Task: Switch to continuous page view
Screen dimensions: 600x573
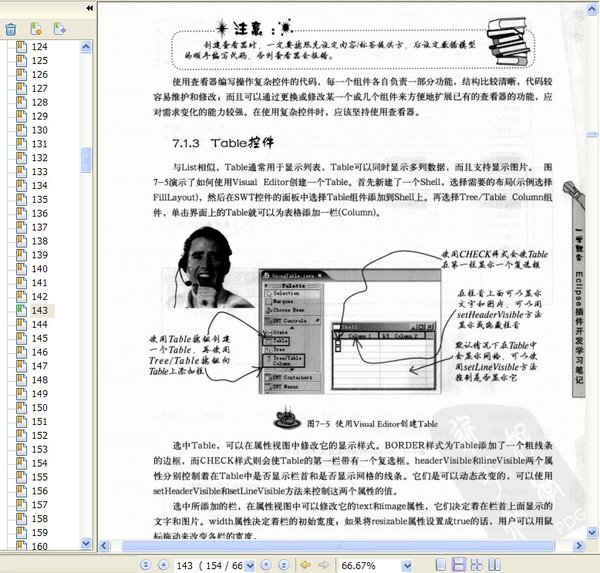Action: click(x=458, y=565)
